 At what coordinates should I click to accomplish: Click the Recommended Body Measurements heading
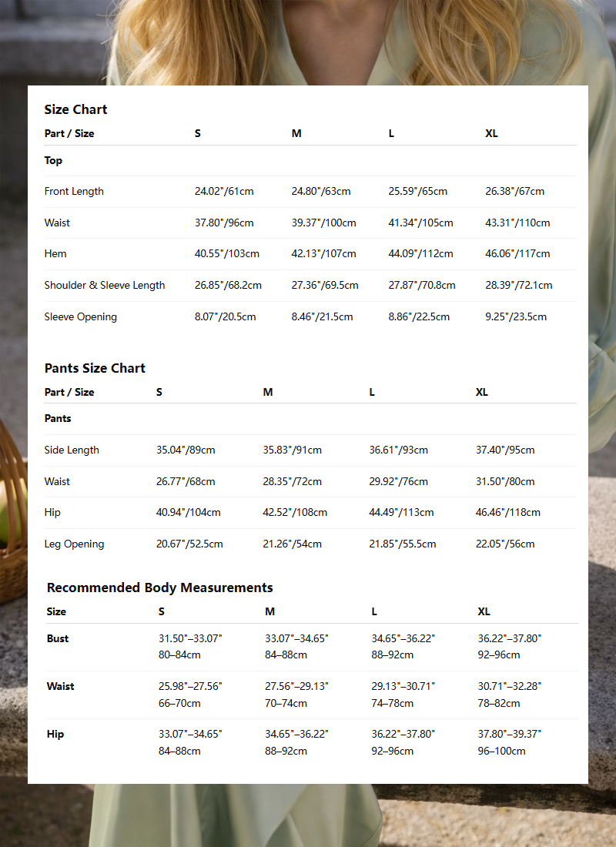click(159, 588)
